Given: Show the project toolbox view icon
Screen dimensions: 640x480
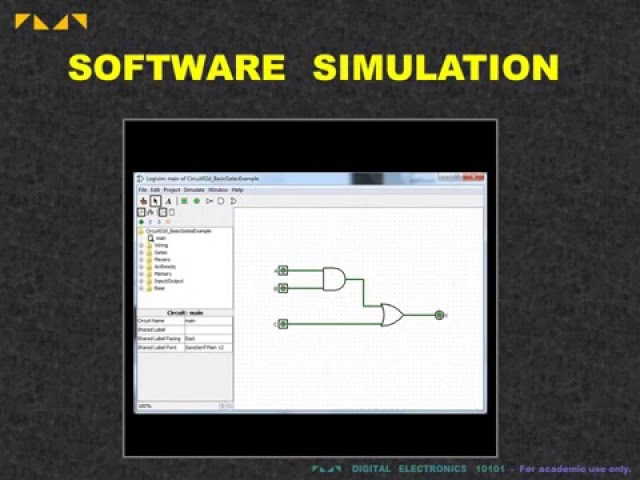Looking at the screenshot, I should [141, 212].
